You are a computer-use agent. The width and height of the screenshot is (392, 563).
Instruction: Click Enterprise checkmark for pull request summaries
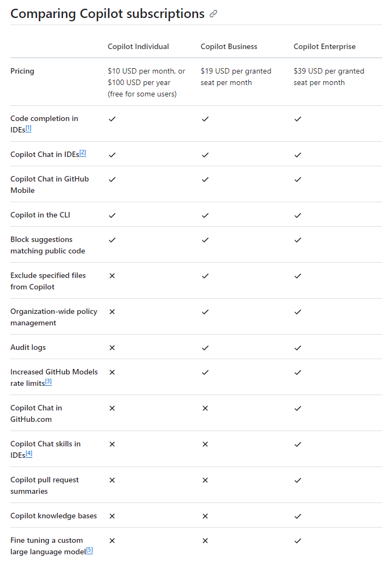[x=298, y=480]
